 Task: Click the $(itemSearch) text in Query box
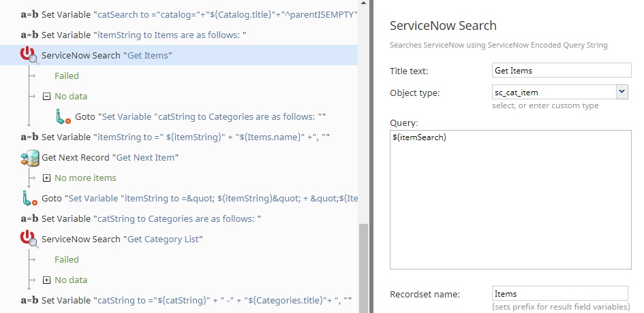[x=419, y=137]
